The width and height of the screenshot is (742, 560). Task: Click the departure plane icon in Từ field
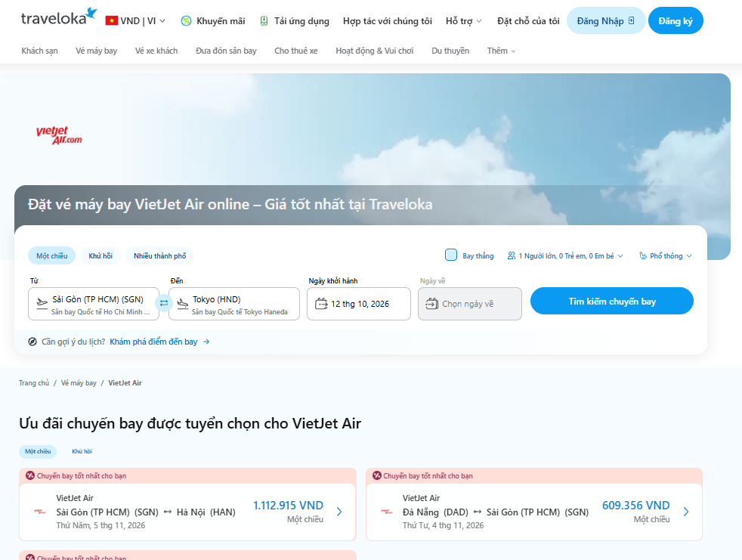(x=42, y=304)
